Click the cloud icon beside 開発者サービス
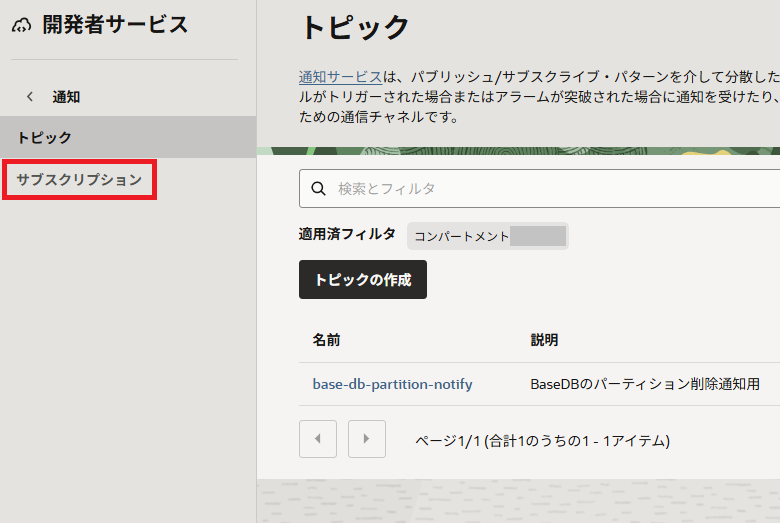 tap(22, 27)
